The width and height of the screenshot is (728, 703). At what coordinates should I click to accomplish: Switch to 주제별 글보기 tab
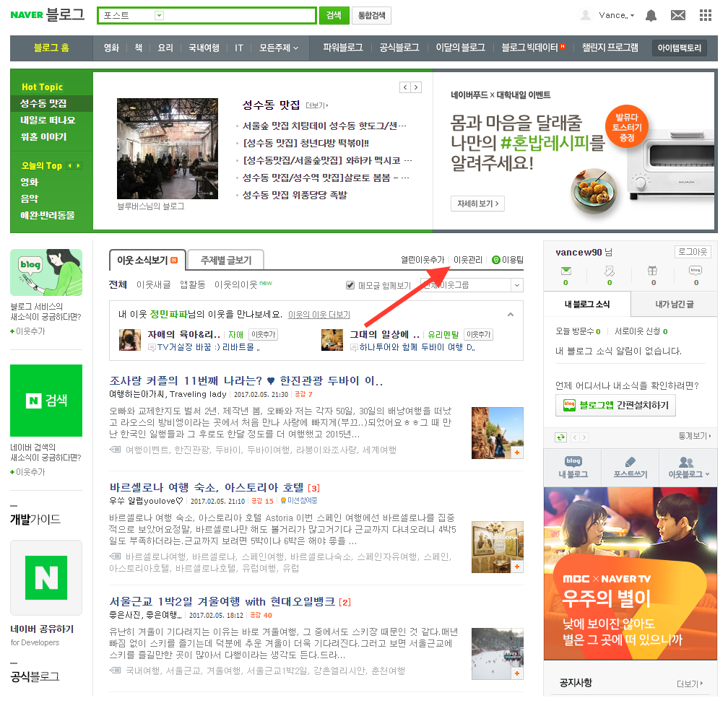225,261
